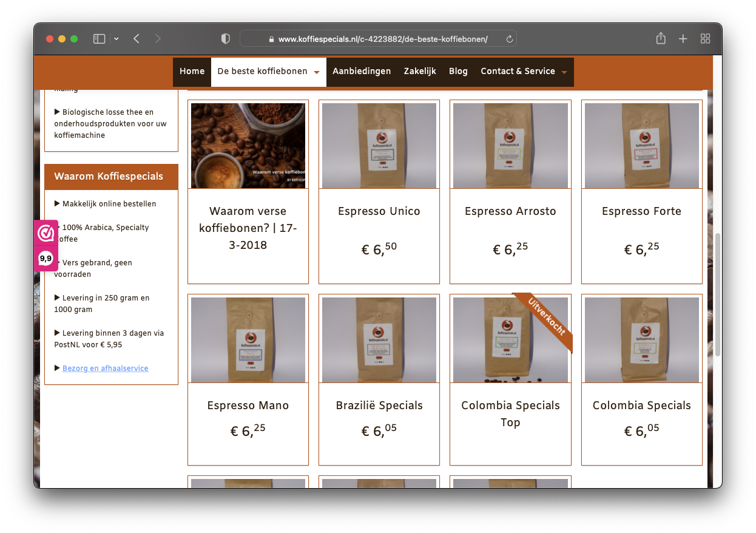Open the Espresso Forte product image
This screenshot has width=756, height=533.
(x=642, y=146)
